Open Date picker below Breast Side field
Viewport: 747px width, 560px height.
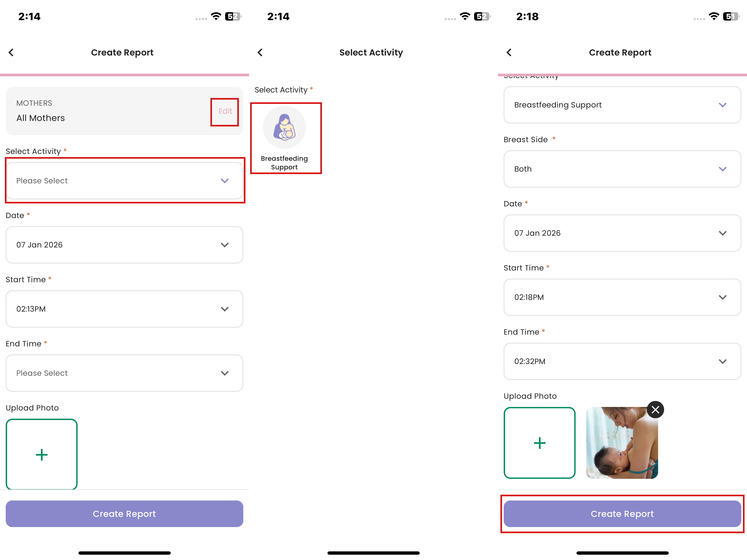[x=622, y=233]
